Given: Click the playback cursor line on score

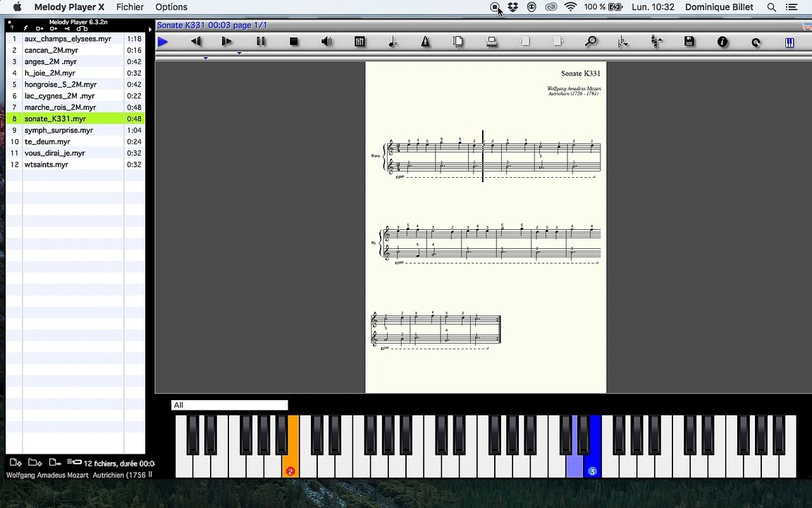Looking at the screenshot, I should [483, 156].
